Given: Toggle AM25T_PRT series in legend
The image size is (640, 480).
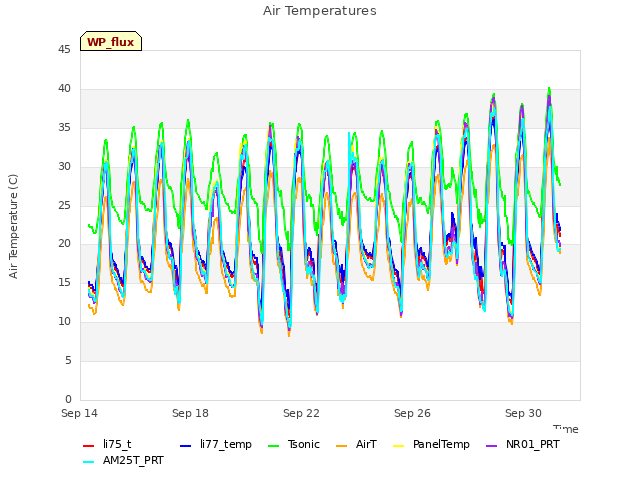Looking at the screenshot, I should tap(123, 461).
